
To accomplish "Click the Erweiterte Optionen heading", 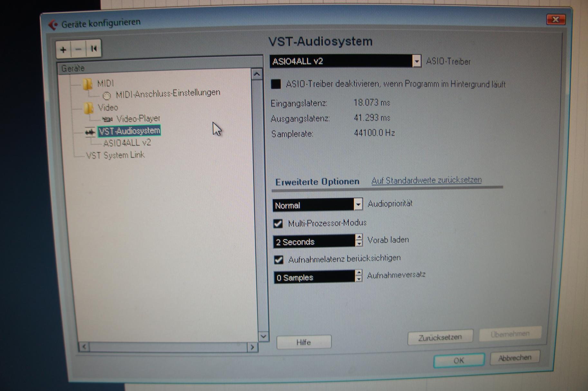I will click(x=317, y=182).
